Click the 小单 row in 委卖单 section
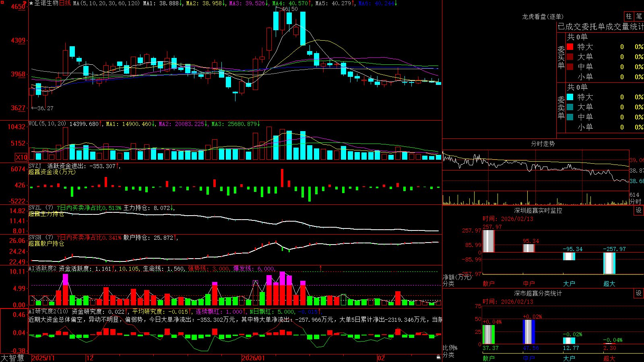644x362 pixels. tap(605, 127)
